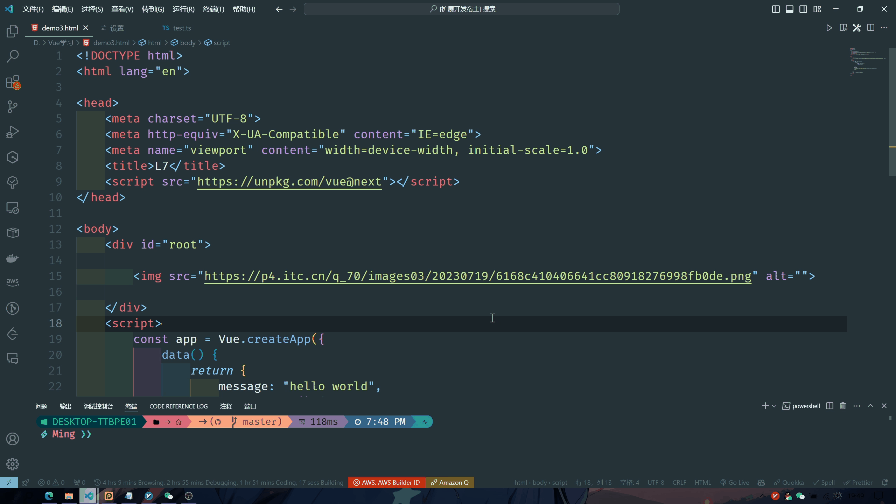Open editor More Actions ellipsis
Image resolution: width=896 pixels, height=504 pixels.
(884, 27)
